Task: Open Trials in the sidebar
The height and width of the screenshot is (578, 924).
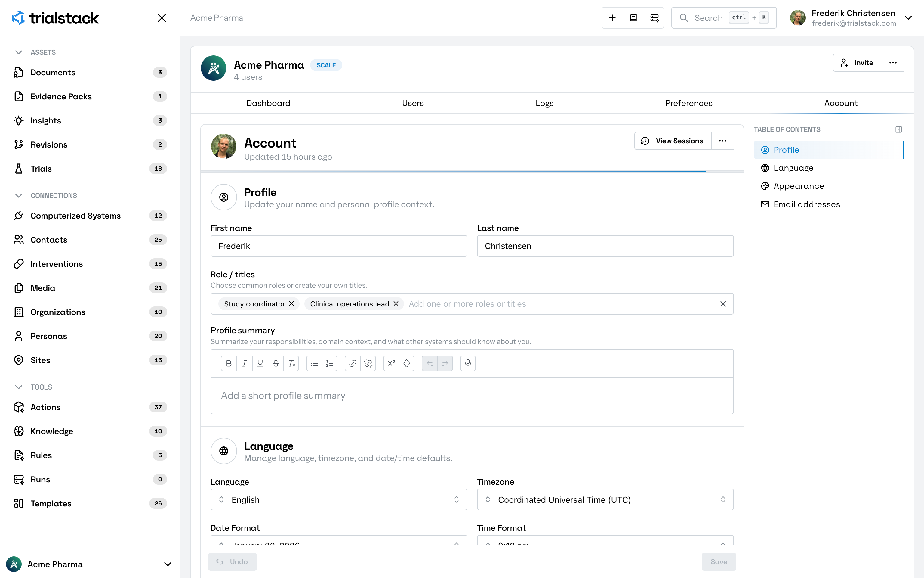Action: click(x=90, y=169)
